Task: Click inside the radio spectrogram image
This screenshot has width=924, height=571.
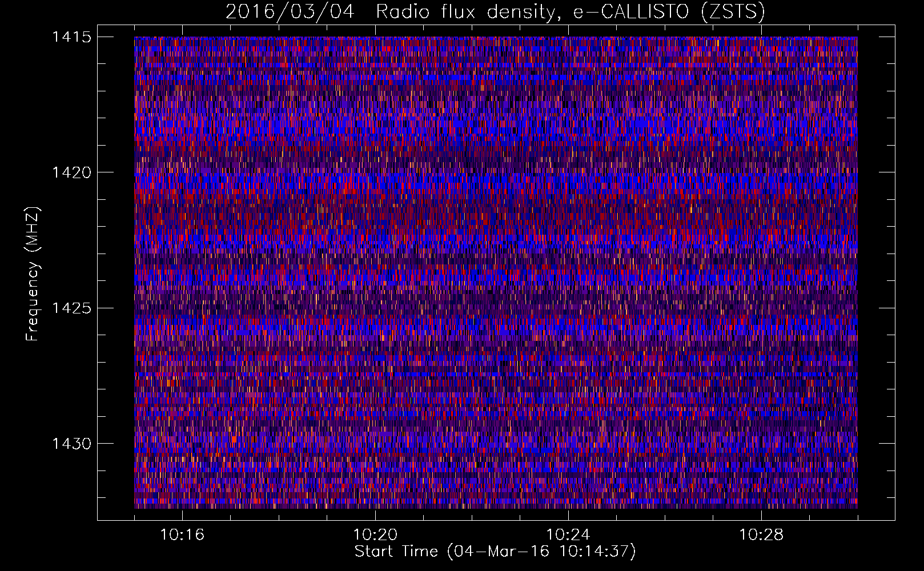Action: (496, 272)
